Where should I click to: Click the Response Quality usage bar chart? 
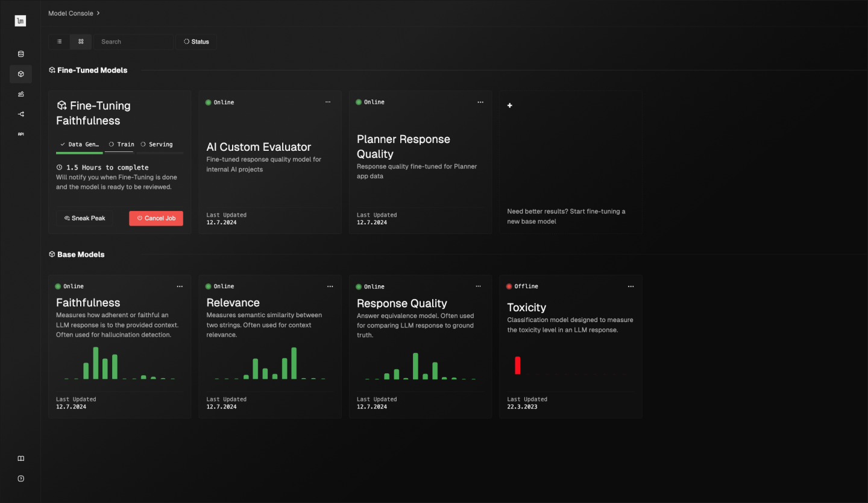point(420,365)
